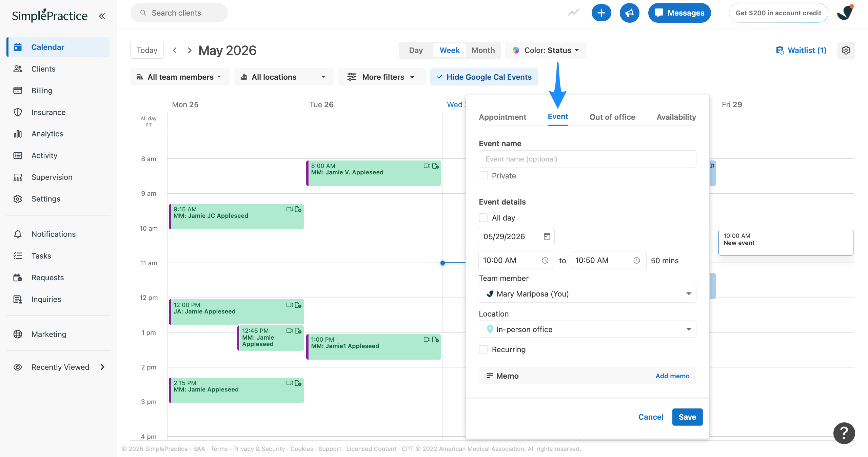Image resolution: width=868 pixels, height=457 pixels.
Task: Click the Search clients field
Action: click(179, 13)
